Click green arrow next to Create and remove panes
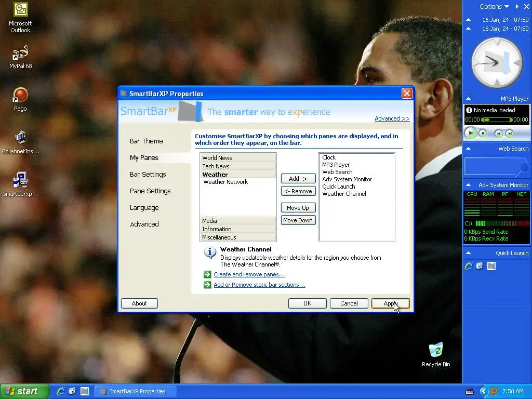Image resolution: width=532 pixels, height=399 pixels. tap(207, 274)
